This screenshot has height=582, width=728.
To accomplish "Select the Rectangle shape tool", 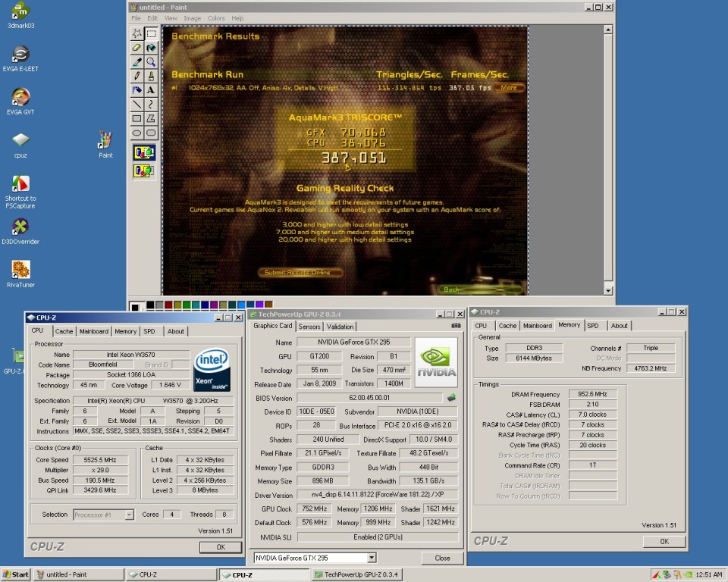I will tap(137, 118).
